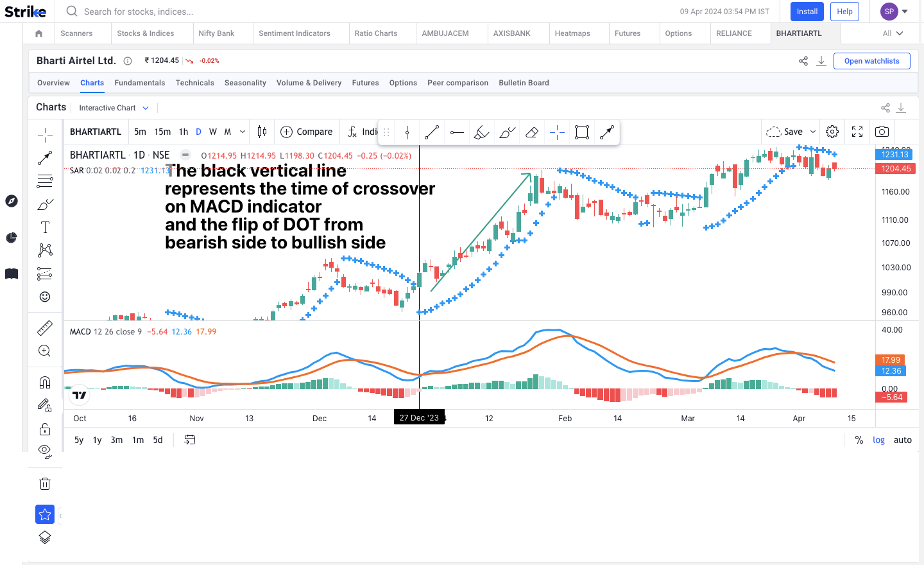Select the weekly W interval
924x565 pixels.
point(213,132)
